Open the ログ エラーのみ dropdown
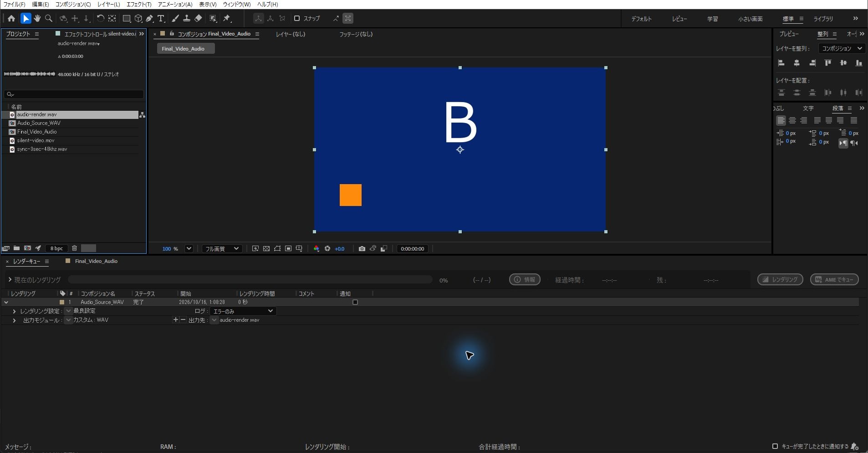 244,311
